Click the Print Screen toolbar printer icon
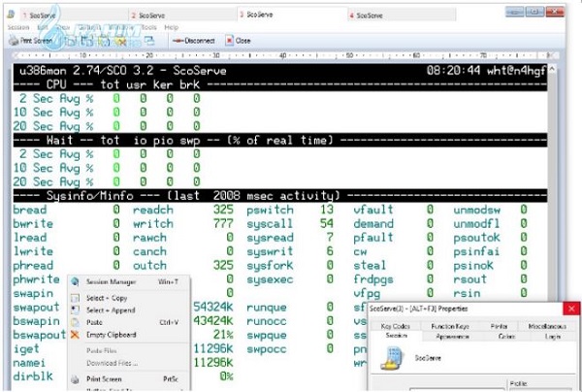 coord(14,41)
